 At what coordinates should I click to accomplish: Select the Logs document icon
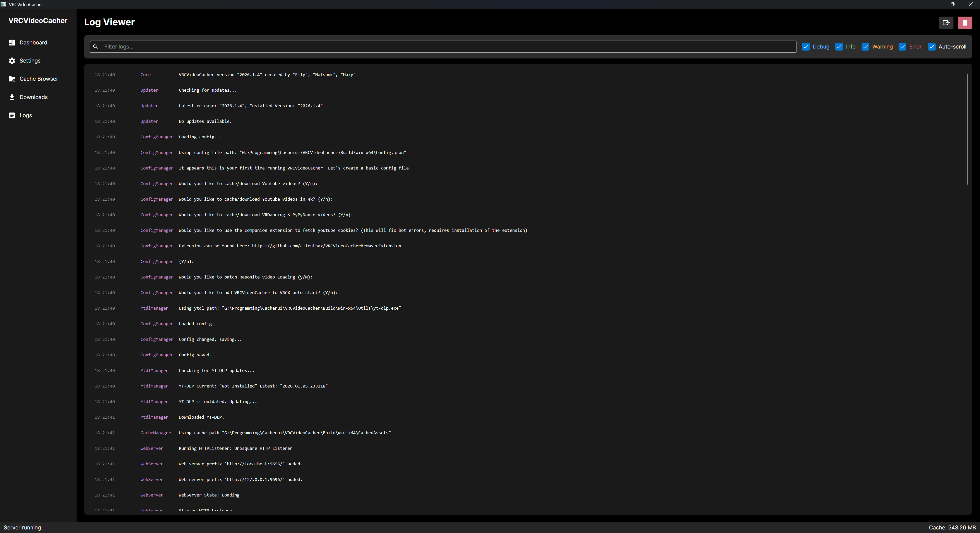(12, 115)
